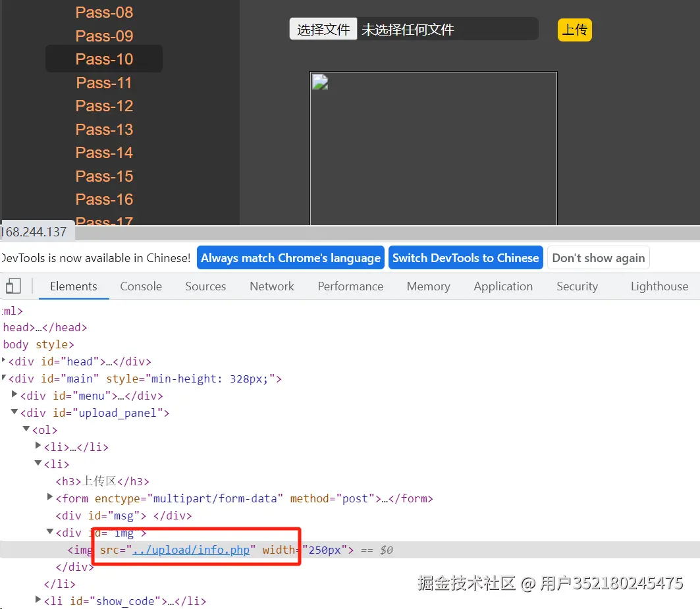Toggle the device toolbar icon in DevTools

(13, 286)
